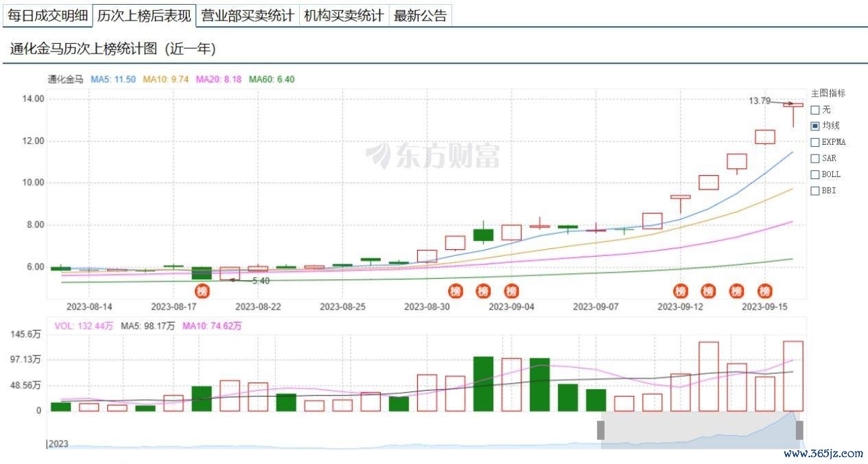868x464 pixels.
Task: Click the 通化金马 legend name
Action: click(x=65, y=80)
